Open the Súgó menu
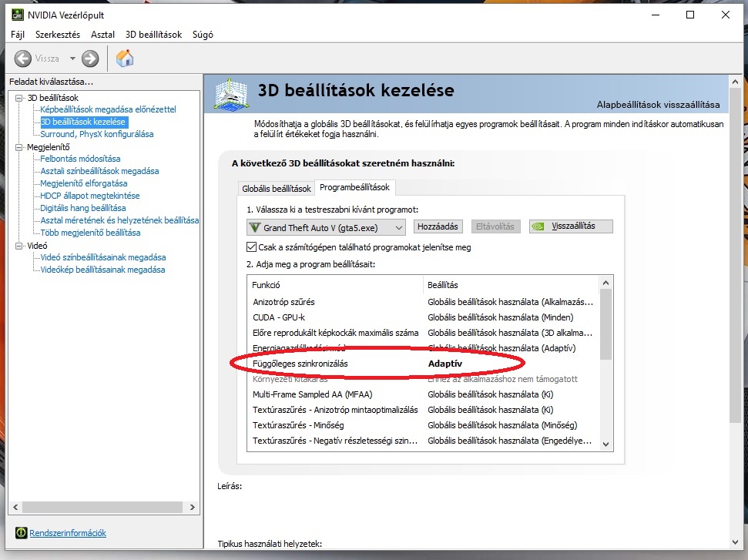Image resolution: width=748 pixels, height=560 pixels. pos(203,35)
